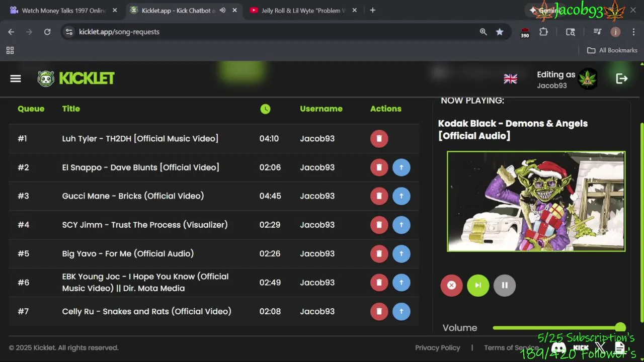This screenshot has width=644, height=362.
Task: Delete Celly Ru - Snakes and Rats
Action: click(379, 311)
